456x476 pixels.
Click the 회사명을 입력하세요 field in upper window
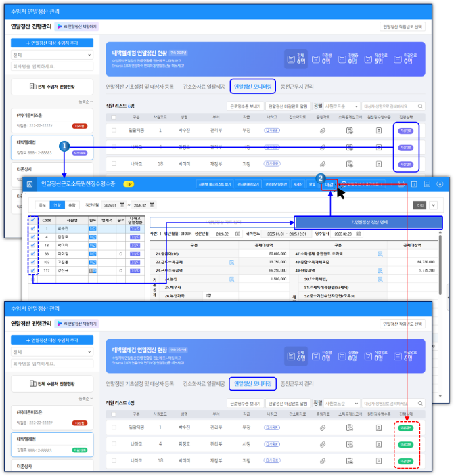(52, 66)
